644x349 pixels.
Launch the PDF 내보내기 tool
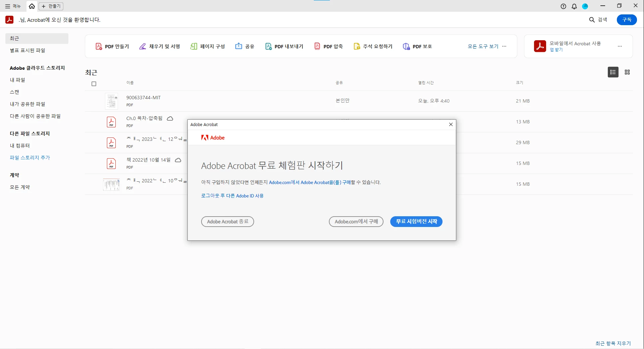pos(284,46)
